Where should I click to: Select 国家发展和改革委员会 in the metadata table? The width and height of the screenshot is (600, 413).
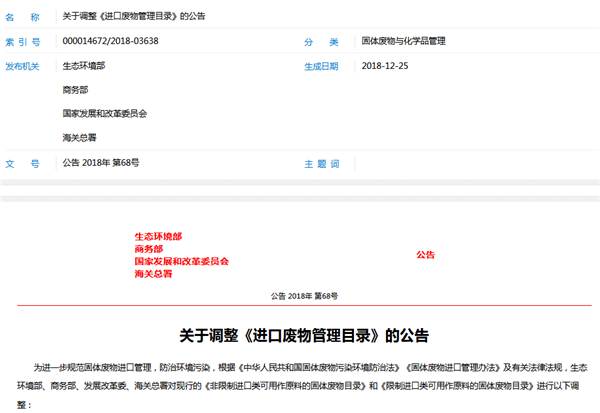104,114
